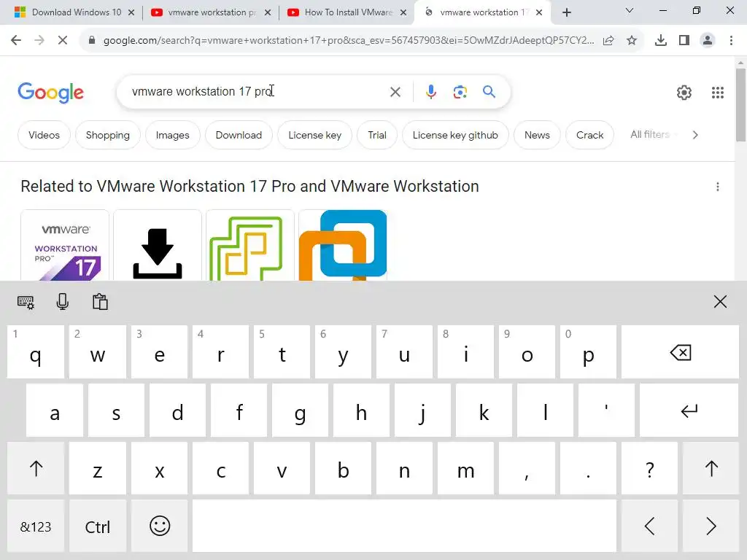Tap the m key
The height and width of the screenshot is (560, 747).
(465, 469)
